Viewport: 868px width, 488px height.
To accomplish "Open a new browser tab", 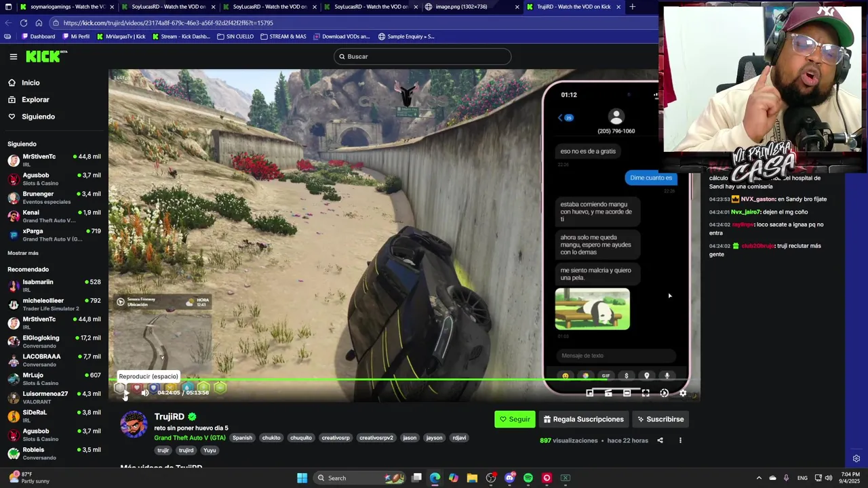I will tap(632, 7).
